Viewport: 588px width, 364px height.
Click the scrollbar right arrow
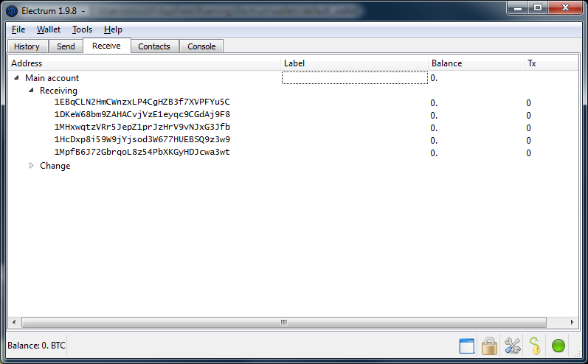point(572,322)
